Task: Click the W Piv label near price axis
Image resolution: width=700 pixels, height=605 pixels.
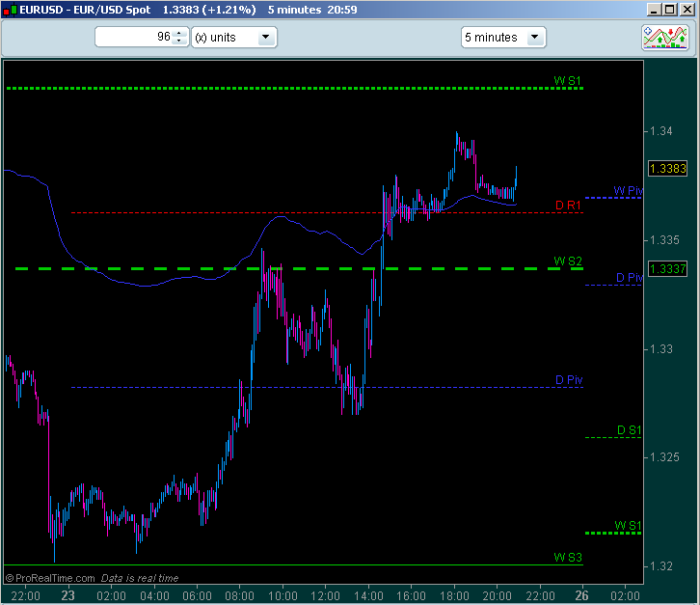Action: (x=628, y=191)
